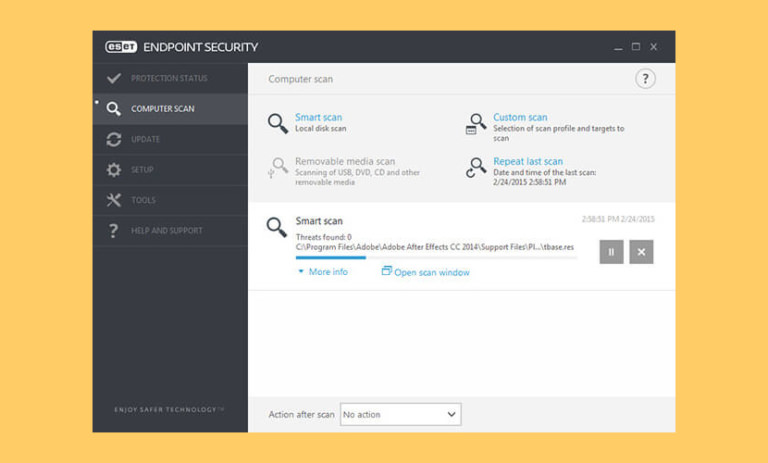Click the Custom scan magnifier icon

coord(476,123)
